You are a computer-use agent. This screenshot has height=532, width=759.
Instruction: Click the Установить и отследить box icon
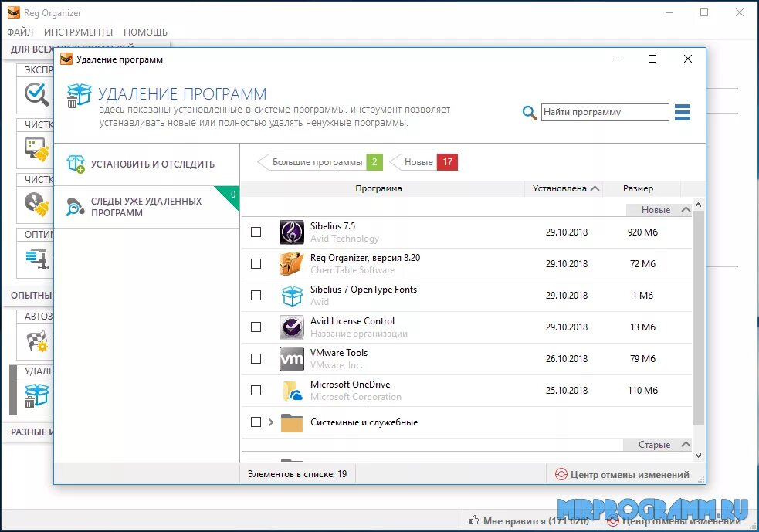76,164
